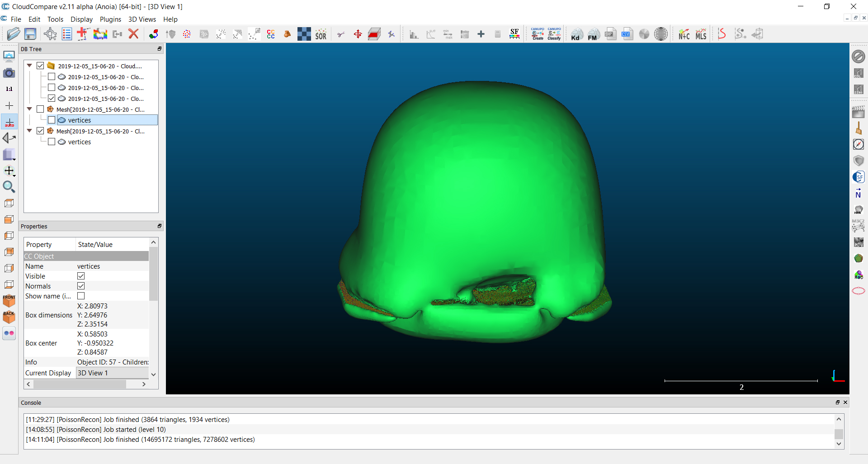Open the SOR filter tool
868x464 pixels.
click(x=321, y=34)
